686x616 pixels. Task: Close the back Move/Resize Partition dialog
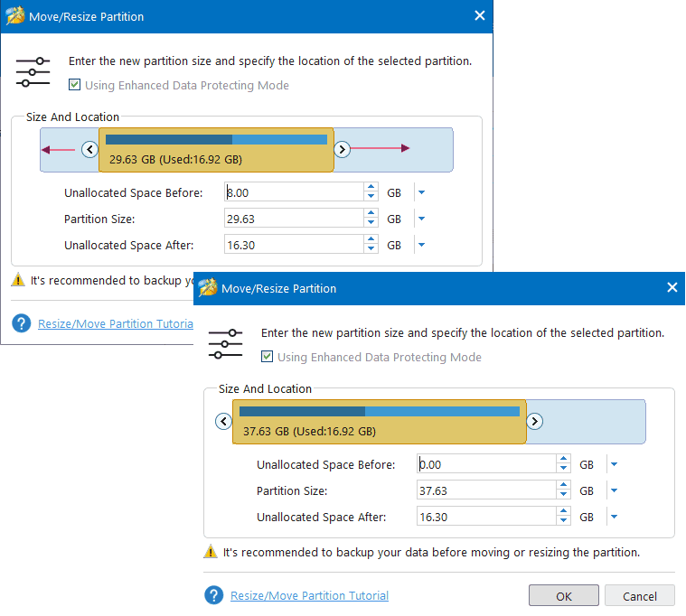(x=480, y=15)
